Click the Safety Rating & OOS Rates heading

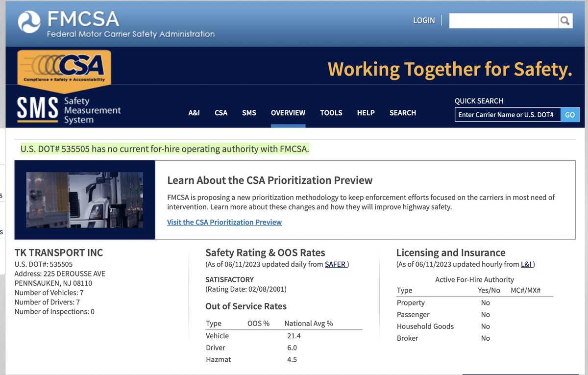265,253
